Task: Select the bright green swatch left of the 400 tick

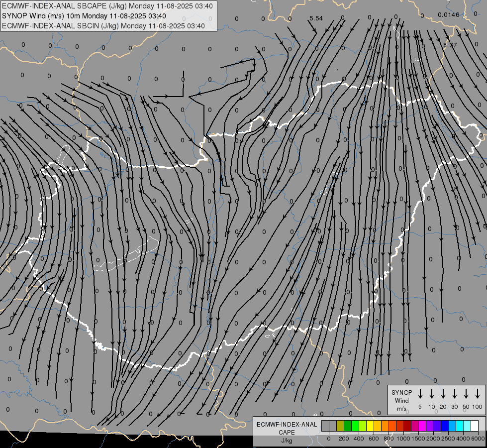Action: pyautogui.click(x=355, y=426)
